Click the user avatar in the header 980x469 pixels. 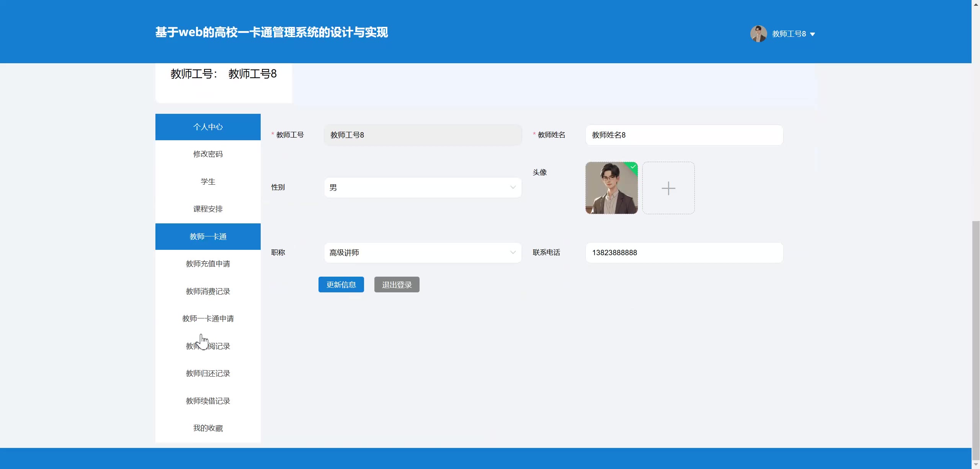[x=758, y=34]
